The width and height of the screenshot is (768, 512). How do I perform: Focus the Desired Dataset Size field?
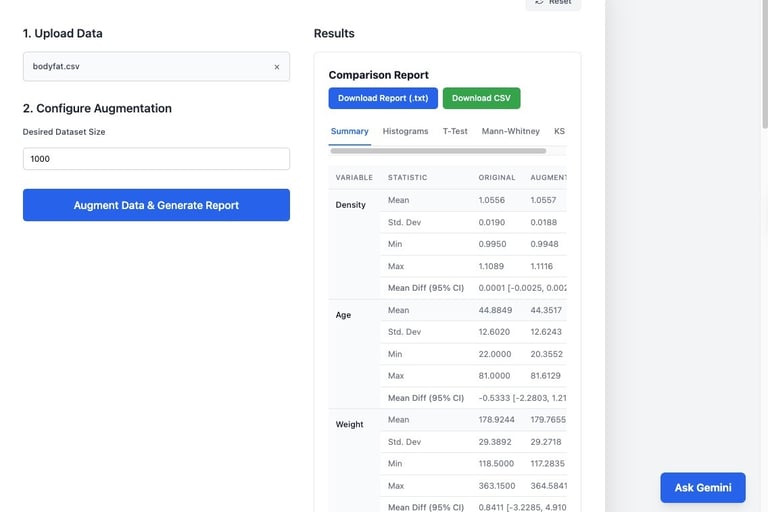tap(156, 159)
